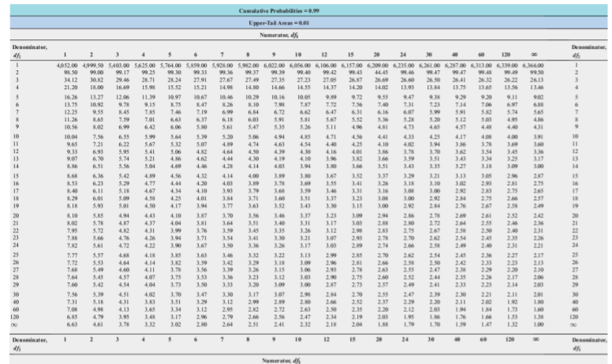Pick the value '10.97' in denominator row 5

[174, 97]
